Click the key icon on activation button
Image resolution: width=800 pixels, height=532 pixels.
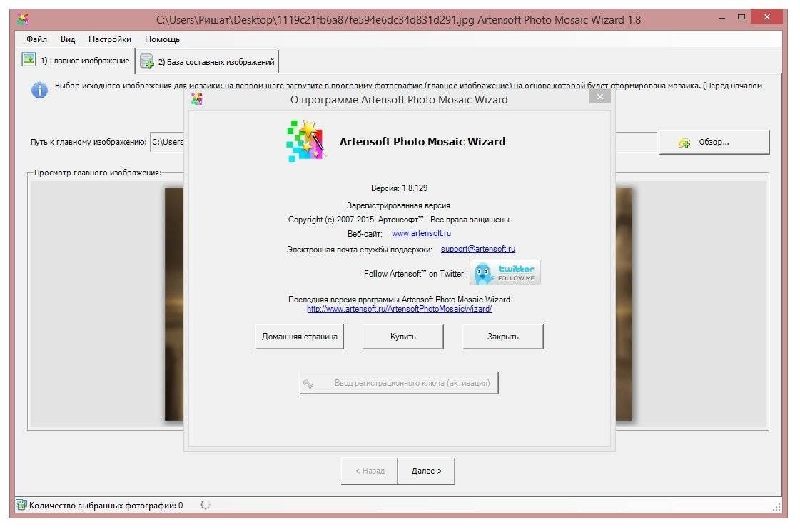[308, 383]
